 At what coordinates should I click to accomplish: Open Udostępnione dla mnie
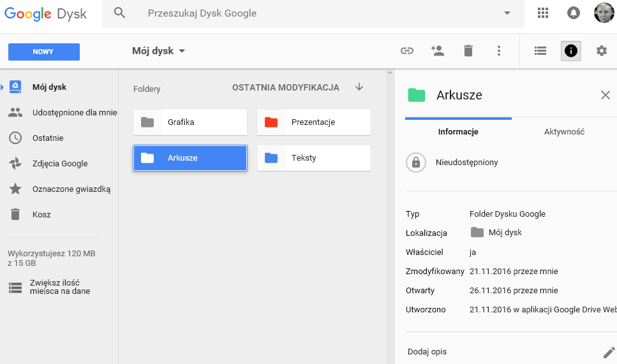[x=75, y=112]
